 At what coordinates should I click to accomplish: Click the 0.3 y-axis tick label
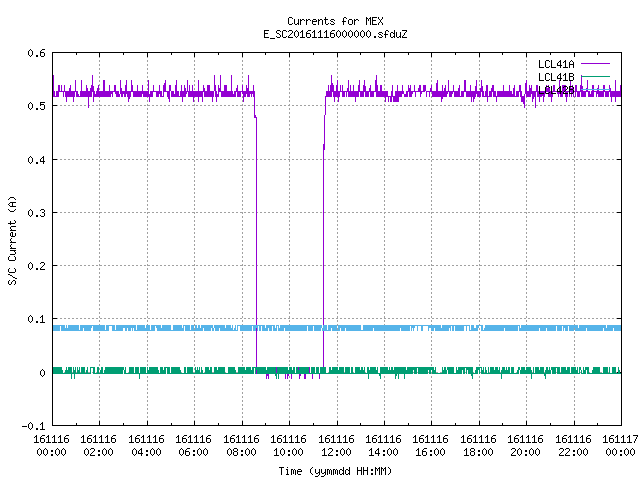click(36, 213)
